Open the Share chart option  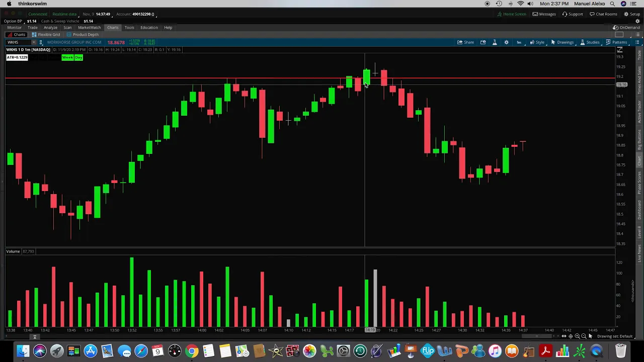[465, 42]
